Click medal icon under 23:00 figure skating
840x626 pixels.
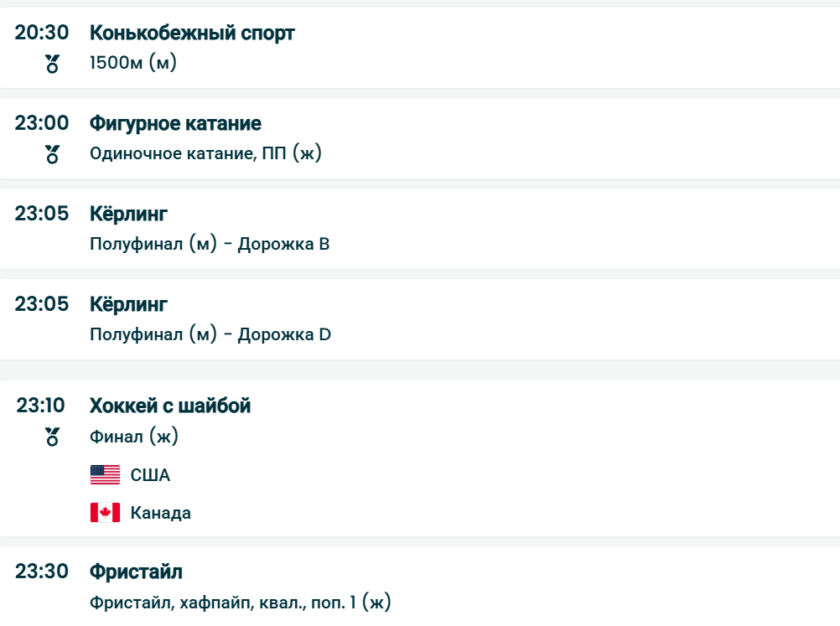(x=52, y=153)
